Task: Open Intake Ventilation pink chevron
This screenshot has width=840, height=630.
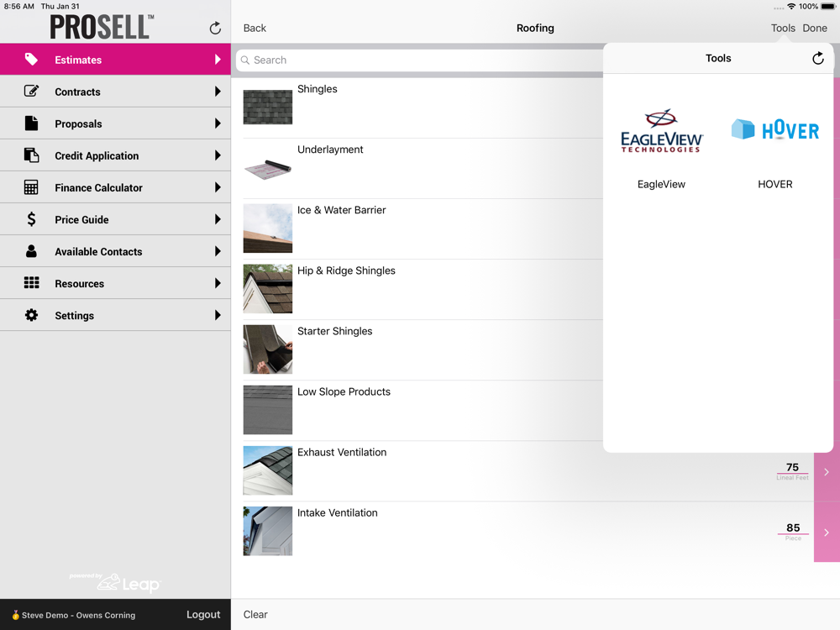Action: [827, 532]
